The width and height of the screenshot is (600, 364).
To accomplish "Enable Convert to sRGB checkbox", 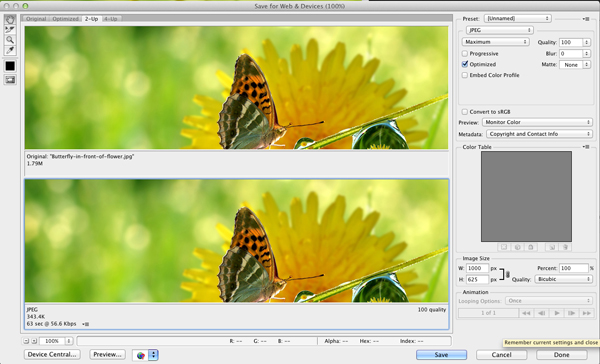I will pyautogui.click(x=465, y=112).
